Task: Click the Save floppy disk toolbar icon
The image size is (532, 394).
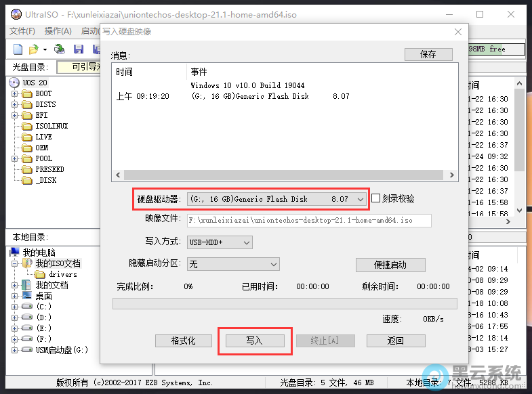Action: [x=79, y=49]
